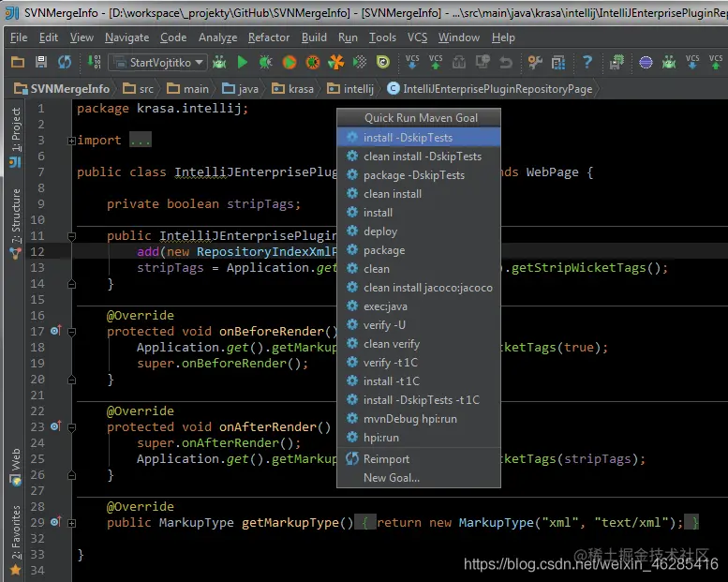728x582 pixels.
Task: Click the purple globe toolbar icon
Action: [646, 62]
